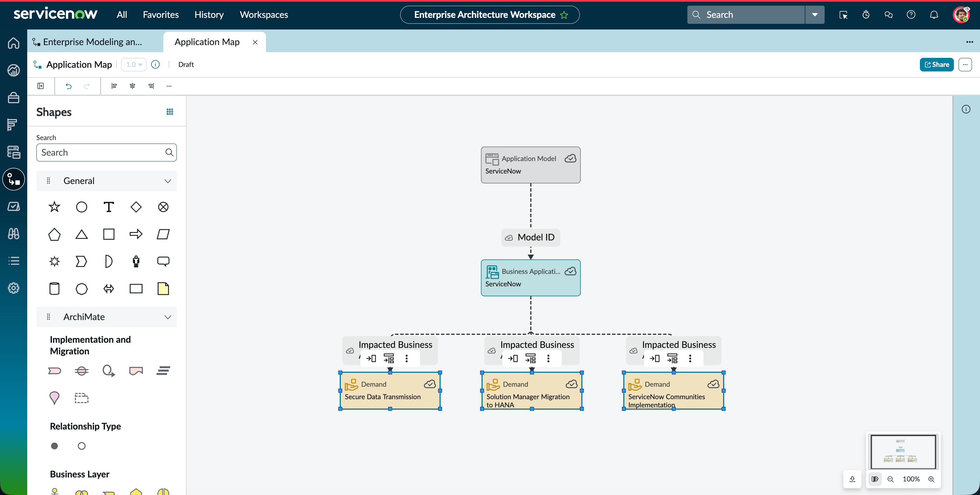Viewport: 980px width, 495px height.
Task: Toggle favorite star for Enterprise Architecture Workspace
Action: pyautogui.click(x=564, y=15)
